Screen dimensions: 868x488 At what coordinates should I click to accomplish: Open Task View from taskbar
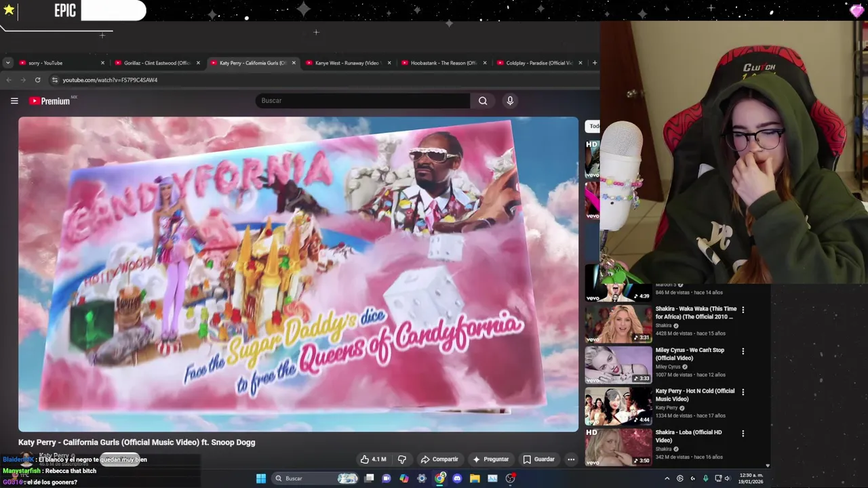[x=369, y=479]
